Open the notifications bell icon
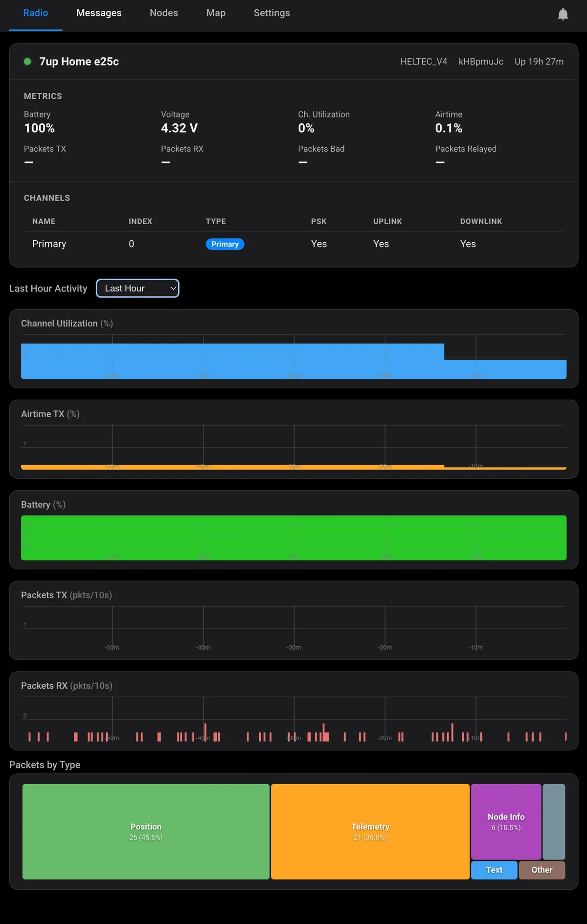 pos(563,14)
